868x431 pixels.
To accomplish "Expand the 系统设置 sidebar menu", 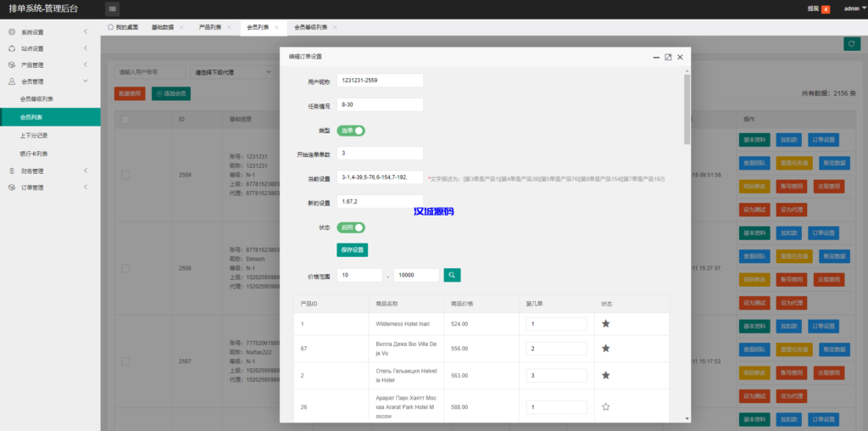I will coord(50,32).
